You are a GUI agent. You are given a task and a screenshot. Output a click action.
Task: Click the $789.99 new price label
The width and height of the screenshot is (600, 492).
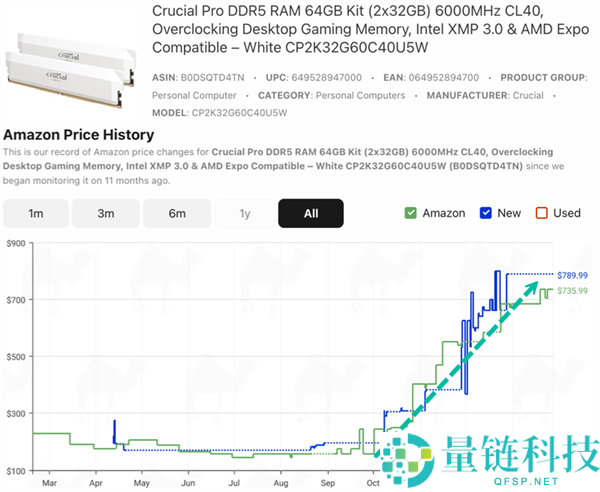click(572, 275)
